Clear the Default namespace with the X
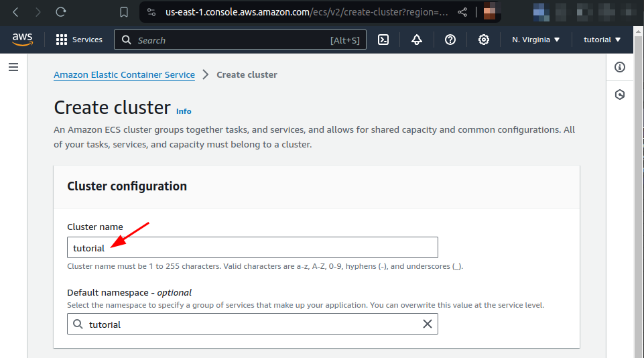The width and height of the screenshot is (644, 358). coord(428,324)
